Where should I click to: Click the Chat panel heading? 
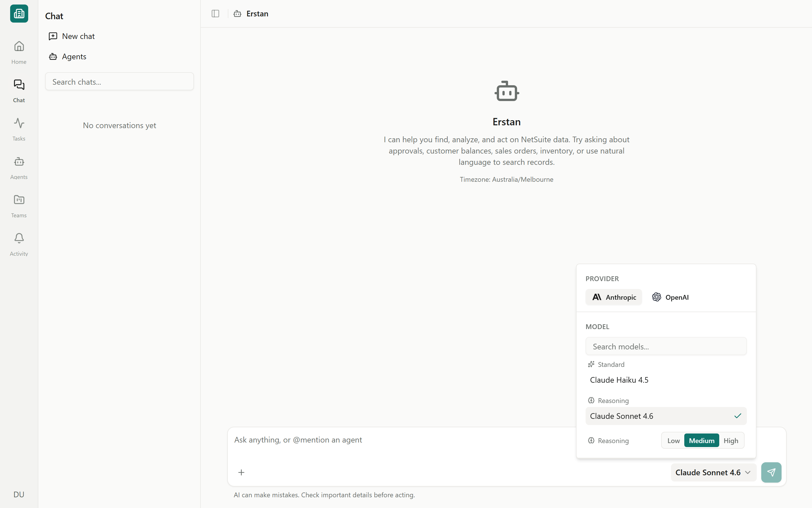pyautogui.click(x=54, y=16)
